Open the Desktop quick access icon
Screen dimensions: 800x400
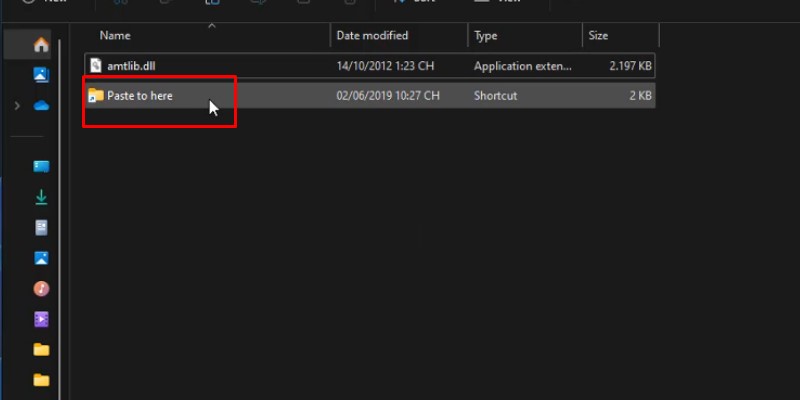[41, 167]
